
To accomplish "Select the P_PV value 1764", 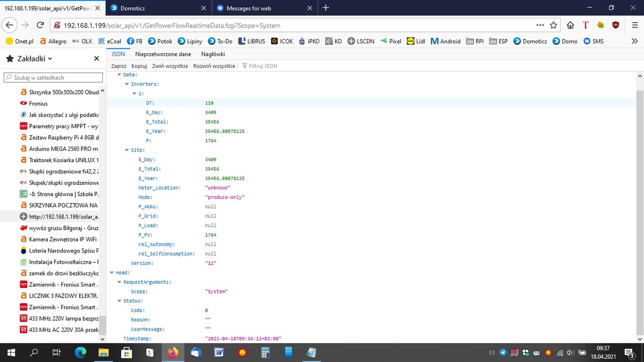I will [x=211, y=235].
